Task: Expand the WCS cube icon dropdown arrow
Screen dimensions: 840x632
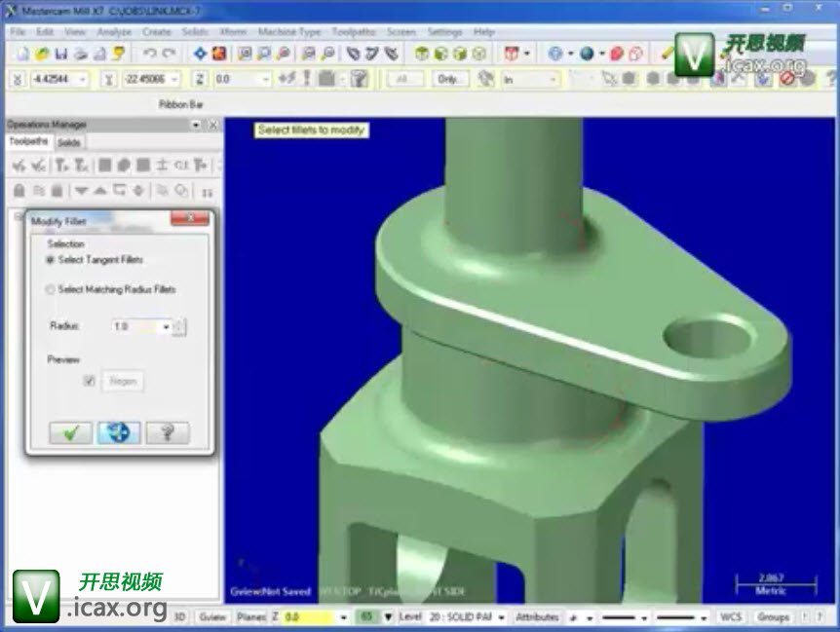Action: [x=526, y=54]
